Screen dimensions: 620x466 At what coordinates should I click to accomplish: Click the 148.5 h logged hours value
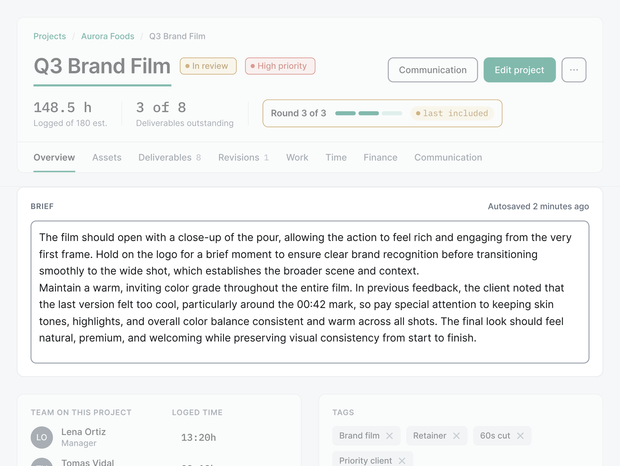(62, 108)
